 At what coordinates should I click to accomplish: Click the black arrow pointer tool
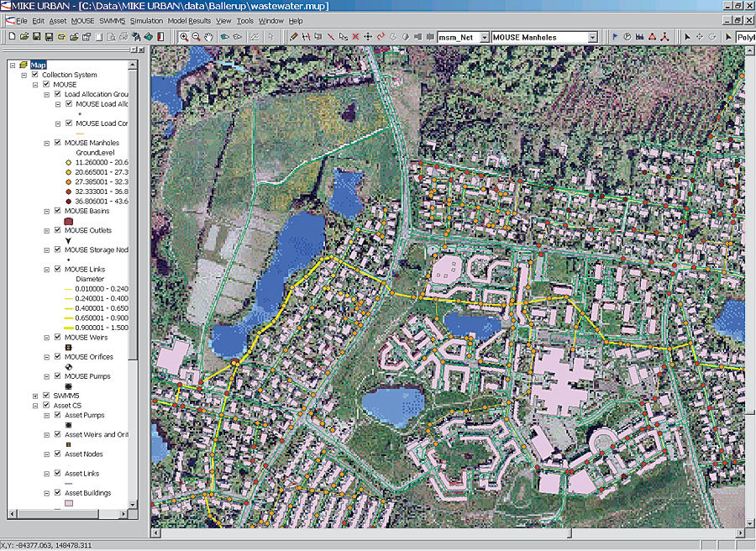click(x=687, y=37)
